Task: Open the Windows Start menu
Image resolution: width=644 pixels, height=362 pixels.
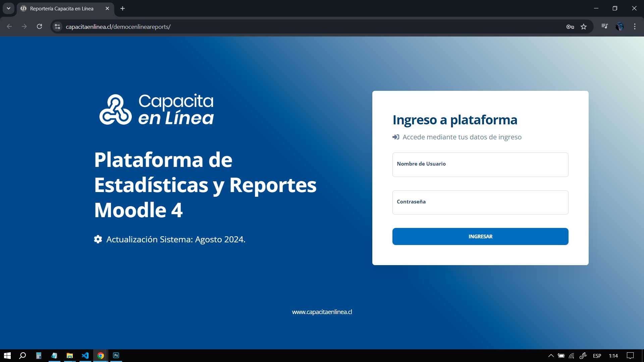Action: point(7,356)
